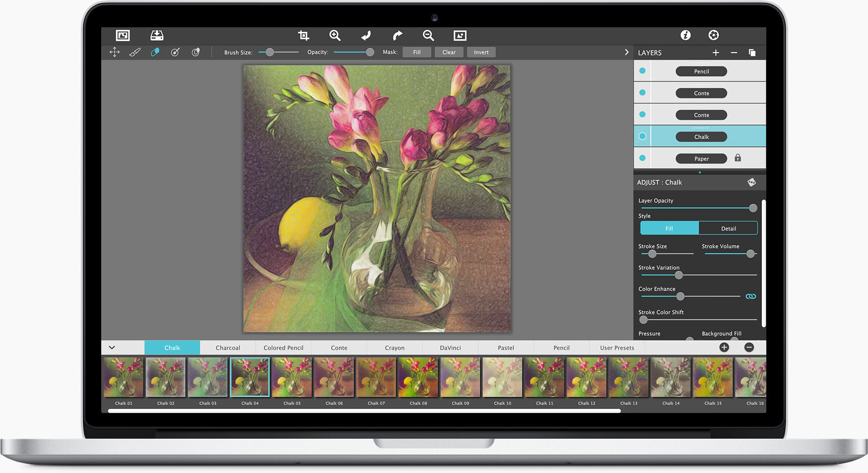Collapse the presets panel chevron
This screenshot has height=473, width=868.
112,348
